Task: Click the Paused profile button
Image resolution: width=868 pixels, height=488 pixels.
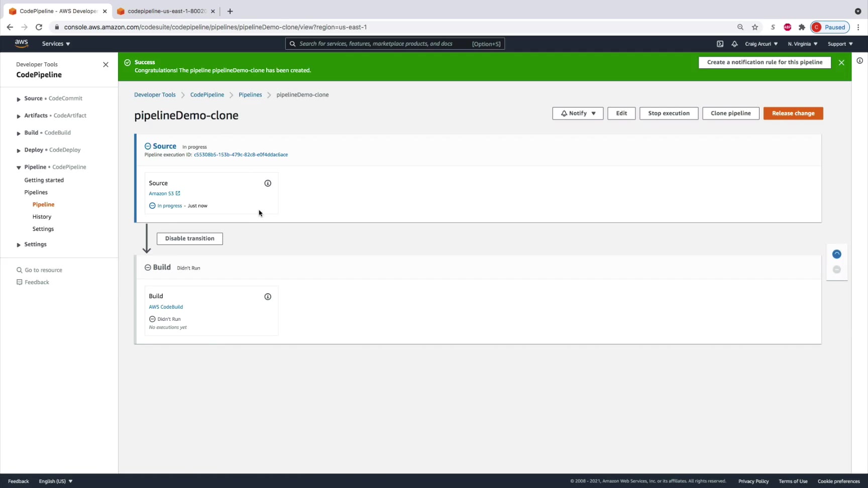Action: pos(830,27)
